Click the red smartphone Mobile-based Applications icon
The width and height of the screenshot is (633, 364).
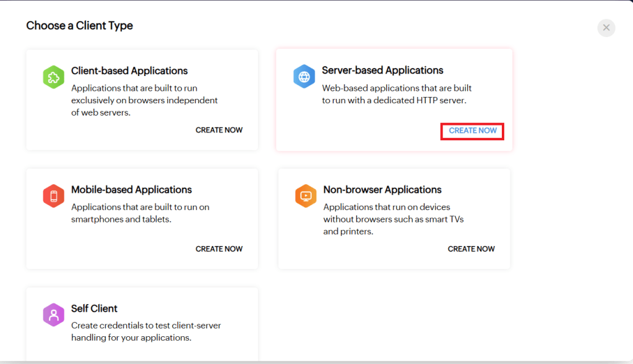pos(53,197)
